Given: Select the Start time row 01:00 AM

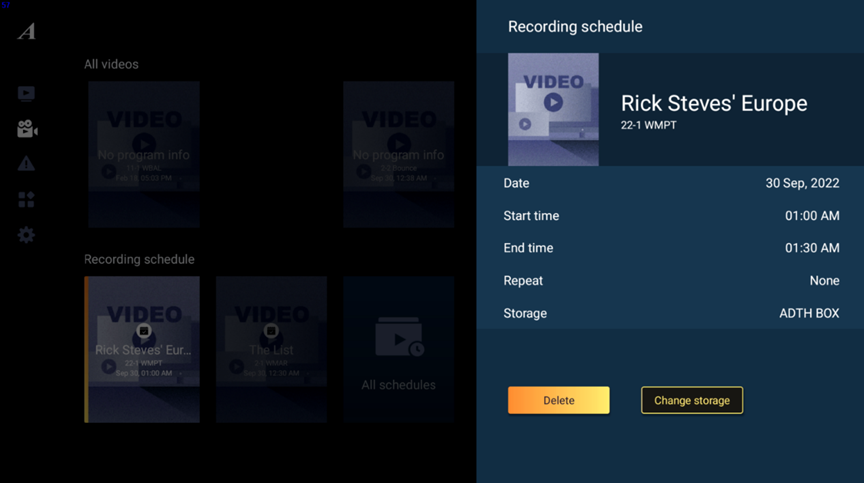Looking at the screenshot, I should coord(671,216).
